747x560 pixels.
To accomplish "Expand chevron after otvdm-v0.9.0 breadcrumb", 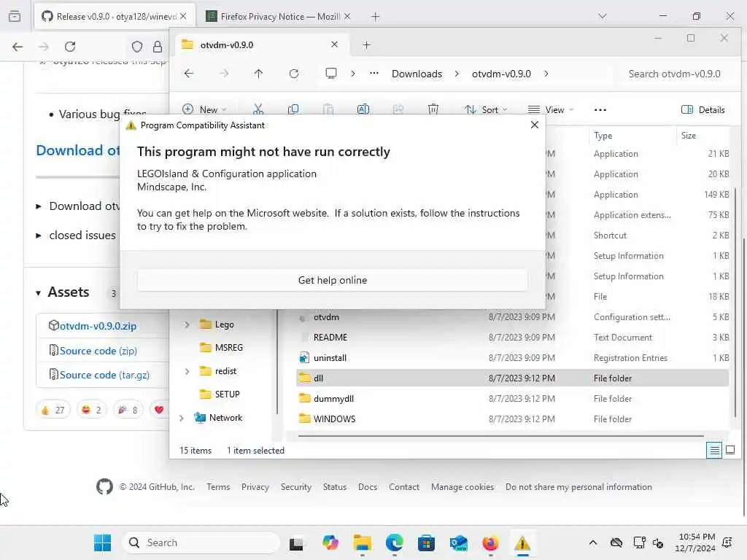I will click(x=546, y=74).
